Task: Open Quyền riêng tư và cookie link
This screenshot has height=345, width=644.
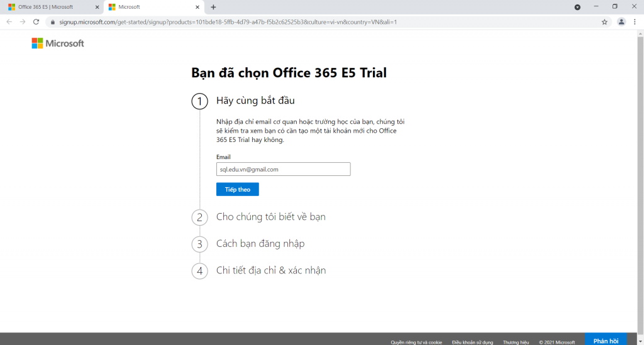Action: coord(416,342)
